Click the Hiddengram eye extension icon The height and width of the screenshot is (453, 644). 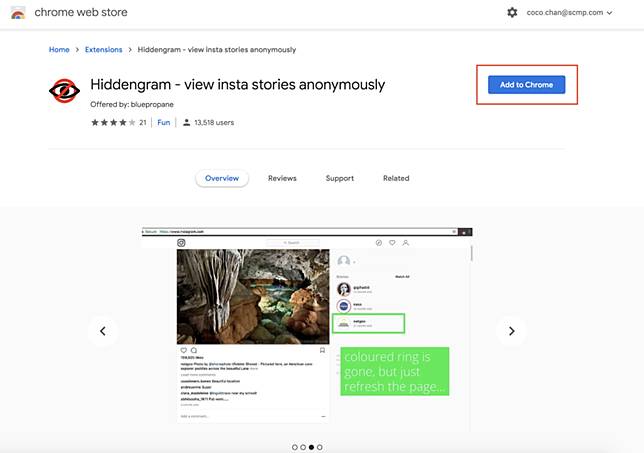[64, 91]
